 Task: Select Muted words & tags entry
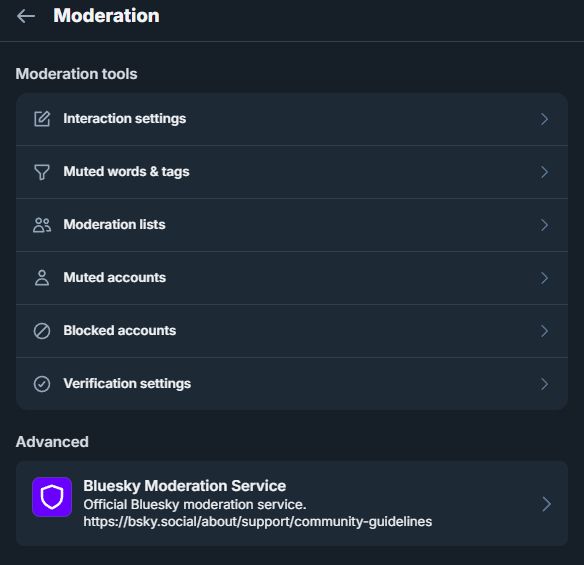click(292, 172)
